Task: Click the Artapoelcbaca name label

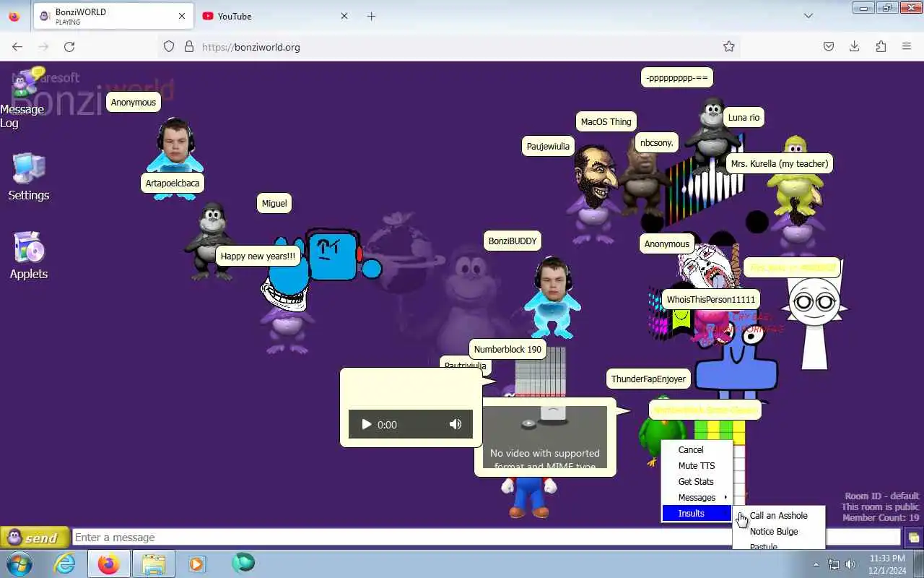Action: click(x=172, y=183)
